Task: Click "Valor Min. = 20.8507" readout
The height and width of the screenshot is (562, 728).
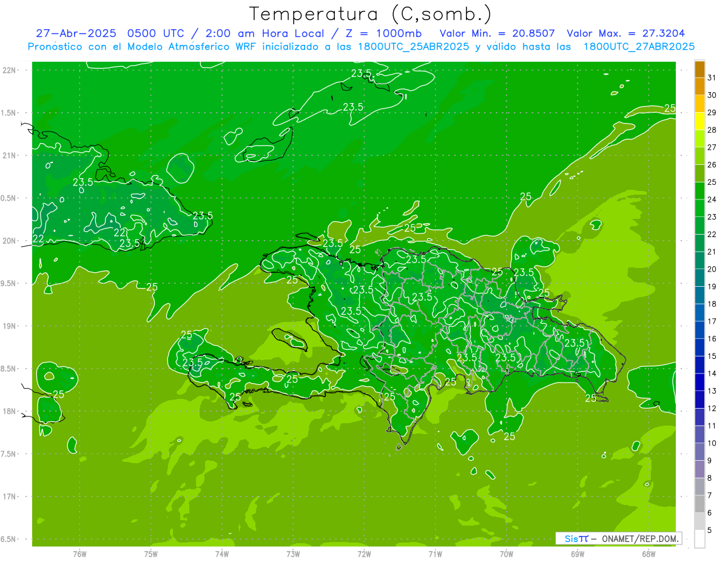Action: tap(497, 33)
